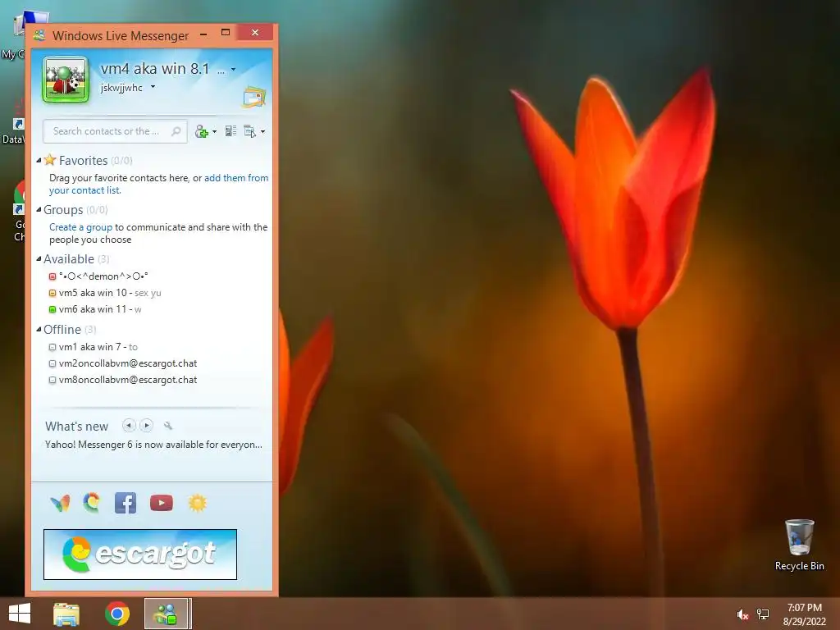Screen dimensions: 840x630
Task: Open File Explorer from the taskbar
Action: pyautogui.click(x=66, y=614)
